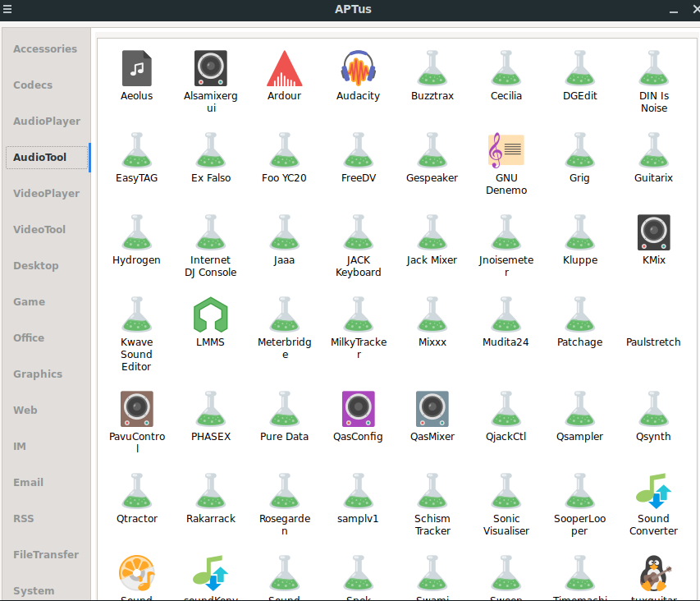Switch to the IM category
The height and width of the screenshot is (601, 700).
[x=19, y=447]
